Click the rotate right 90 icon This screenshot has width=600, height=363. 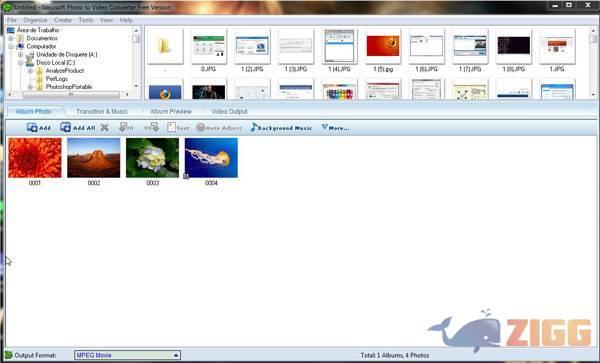click(152, 128)
